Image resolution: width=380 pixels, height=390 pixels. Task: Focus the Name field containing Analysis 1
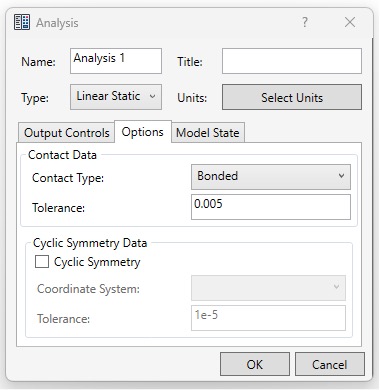click(116, 61)
